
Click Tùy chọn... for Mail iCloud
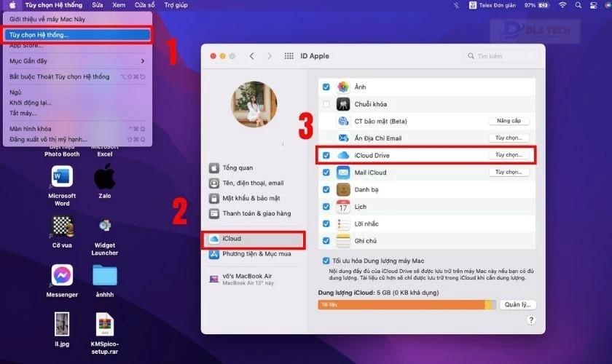[509, 172]
